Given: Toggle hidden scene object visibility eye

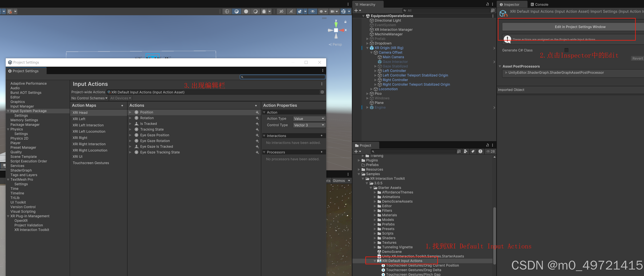Looking at the screenshot, I should 312,11.
